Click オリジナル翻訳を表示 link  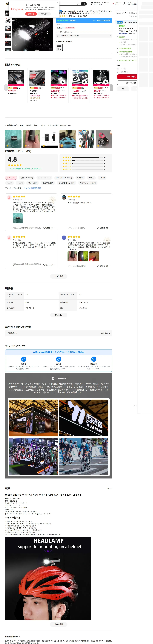point(32,188)
